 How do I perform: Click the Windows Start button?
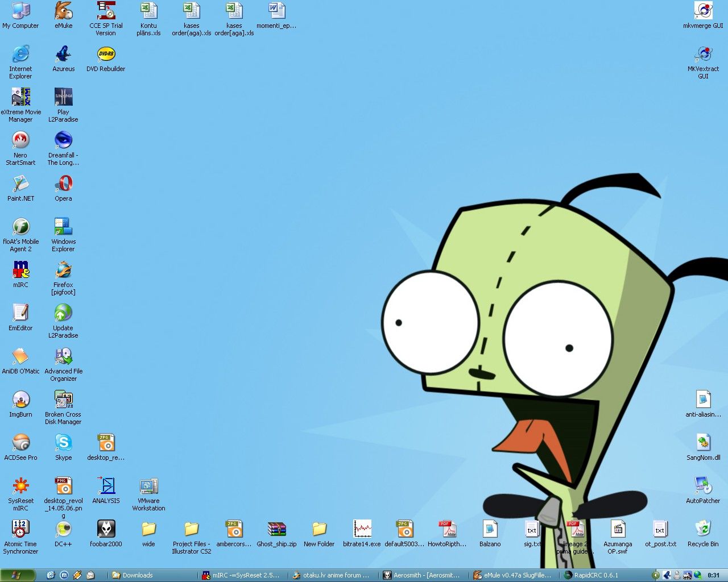coord(16,575)
